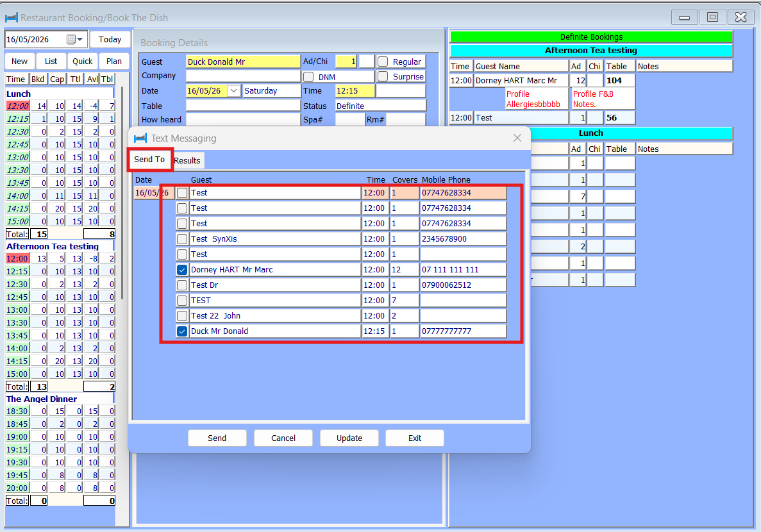
Task: Open the New booking menu button
Action: (19, 61)
